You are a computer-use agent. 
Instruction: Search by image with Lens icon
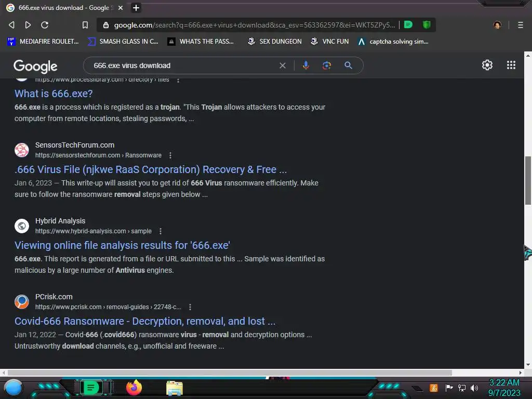click(326, 65)
